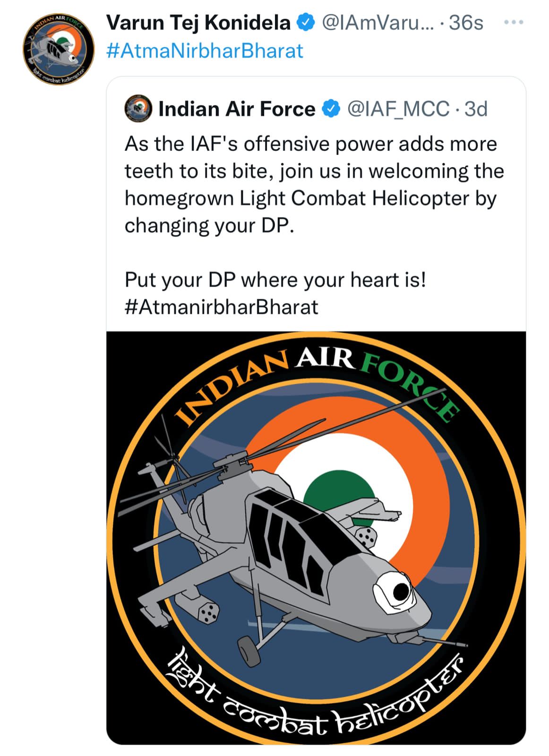Open the 36s tweet timestamp
Screen dimensions: 549x756
(466, 22)
